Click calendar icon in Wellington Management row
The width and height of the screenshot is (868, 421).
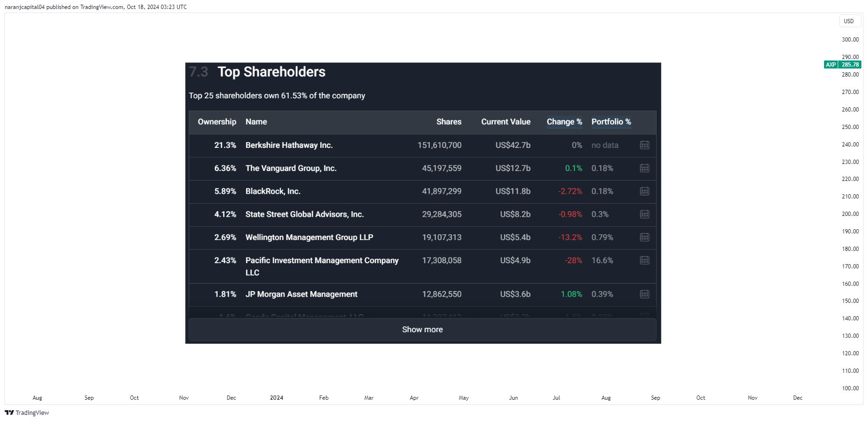click(644, 237)
